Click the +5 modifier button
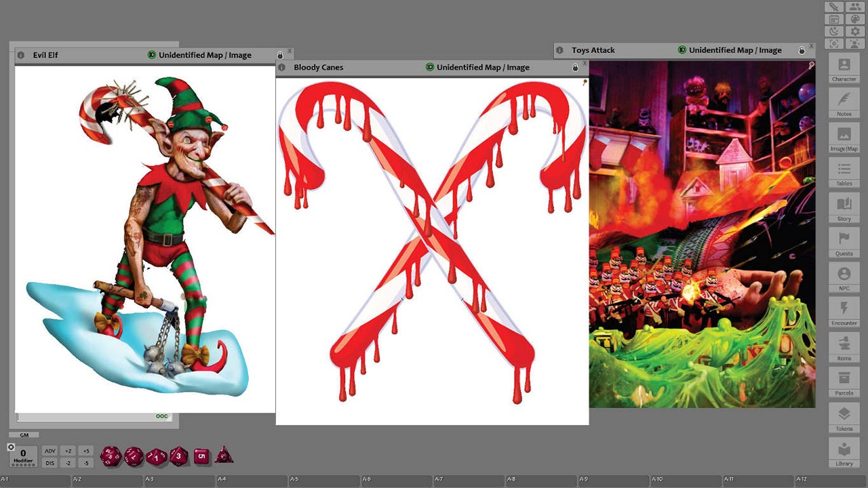Image resolution: width=868 pixels, height=488 pixels. tap(85, 451)
